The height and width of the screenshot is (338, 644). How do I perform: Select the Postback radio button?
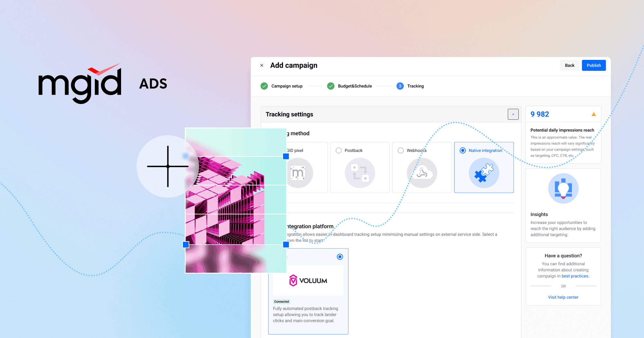[338, 150]
